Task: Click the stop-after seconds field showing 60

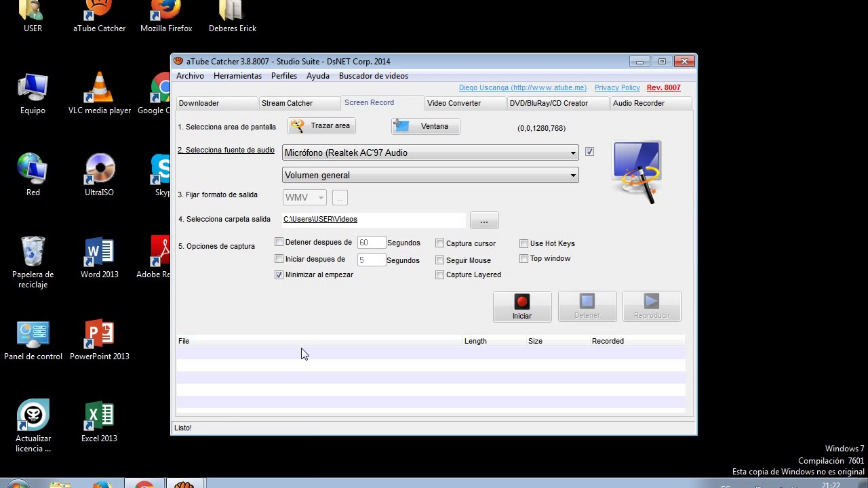Action: tap(371, 243)
